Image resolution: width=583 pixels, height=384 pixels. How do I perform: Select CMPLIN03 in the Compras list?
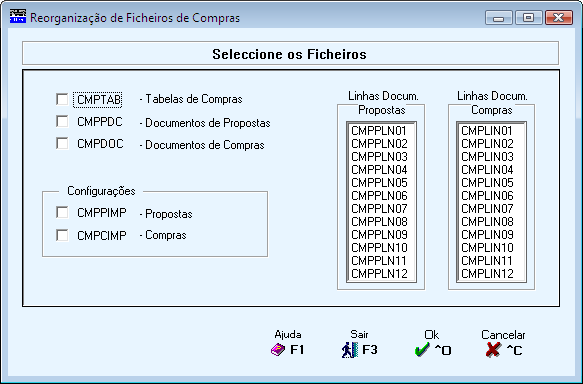point(487,156)
